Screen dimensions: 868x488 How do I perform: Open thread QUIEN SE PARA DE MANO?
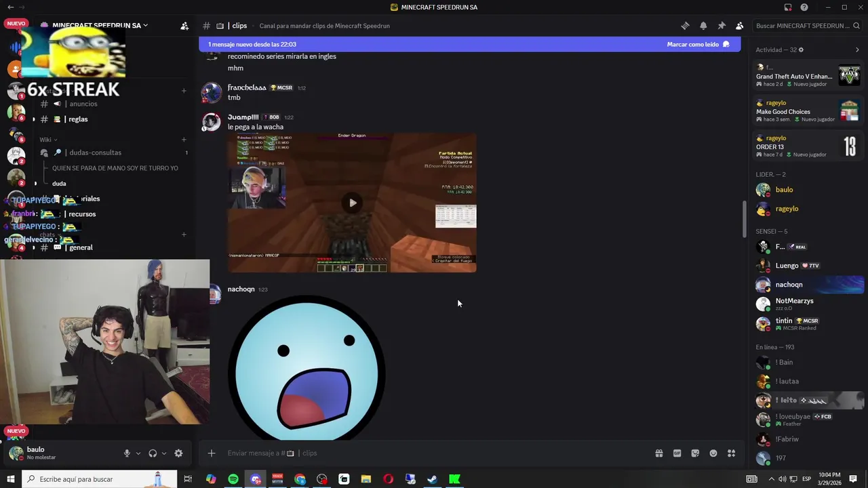[115, 168]
